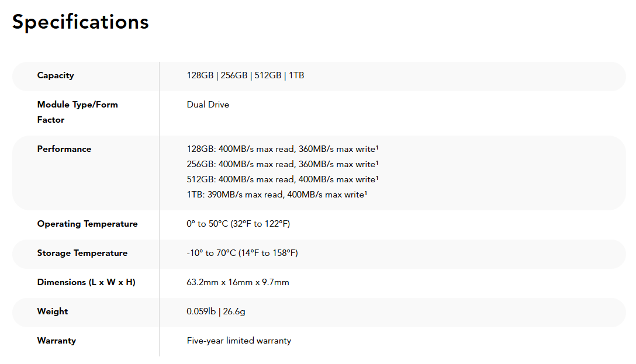The image size is (636, 364).
Task: Click the 256GB performance line
Action: pyautogui.click(x=282, y=164)
